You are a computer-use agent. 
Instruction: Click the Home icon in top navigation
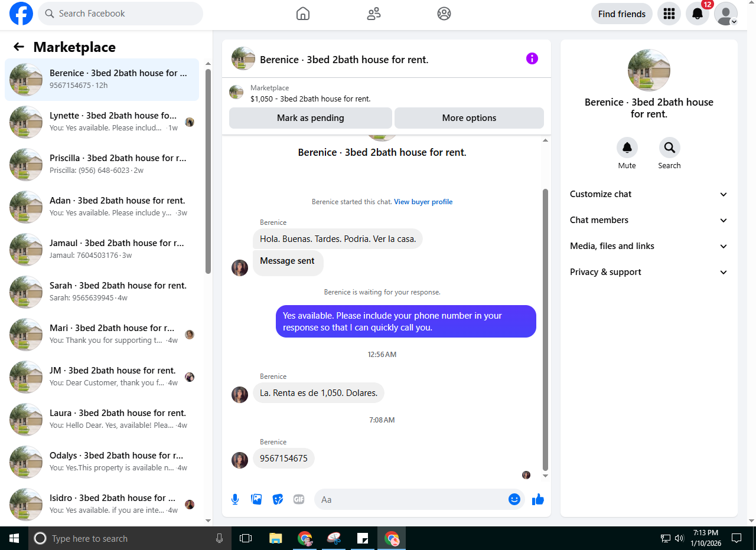tap(303, 14)
